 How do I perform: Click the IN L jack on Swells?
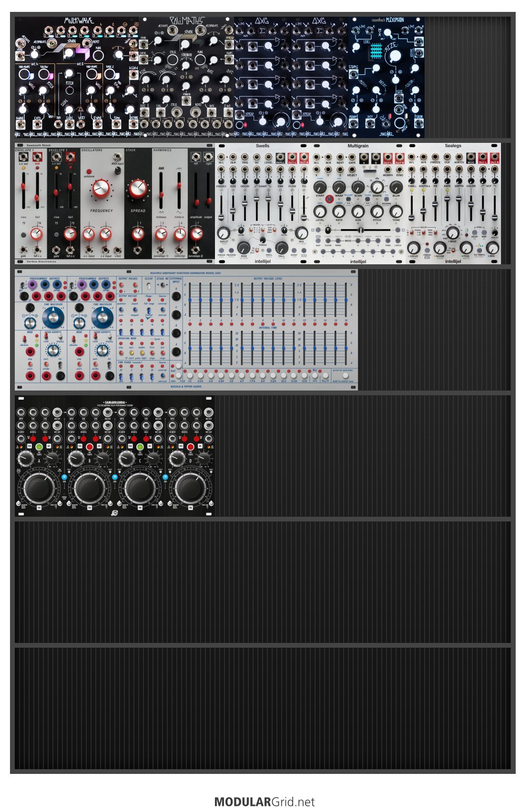tap(221, 157)
